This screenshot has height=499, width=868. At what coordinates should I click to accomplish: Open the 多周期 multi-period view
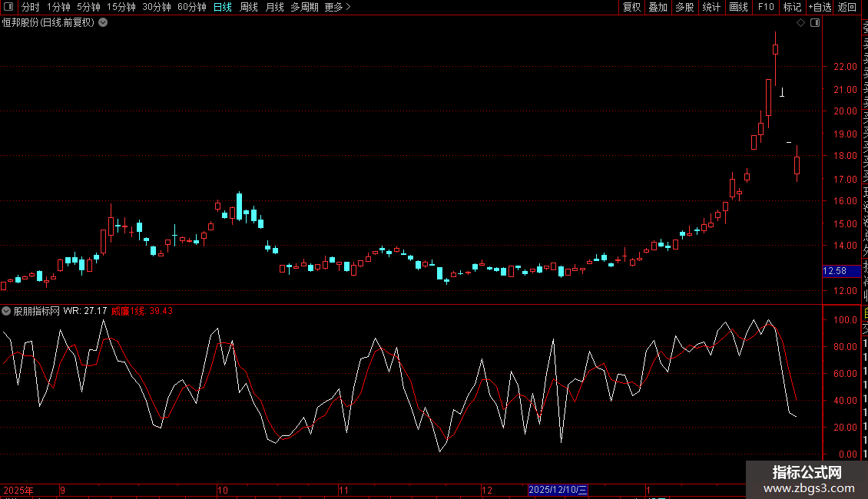[x=304, y=7]
